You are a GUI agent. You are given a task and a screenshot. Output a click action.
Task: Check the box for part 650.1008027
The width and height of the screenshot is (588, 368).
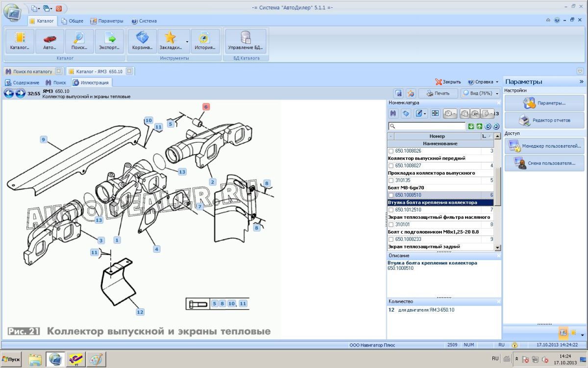391,166
